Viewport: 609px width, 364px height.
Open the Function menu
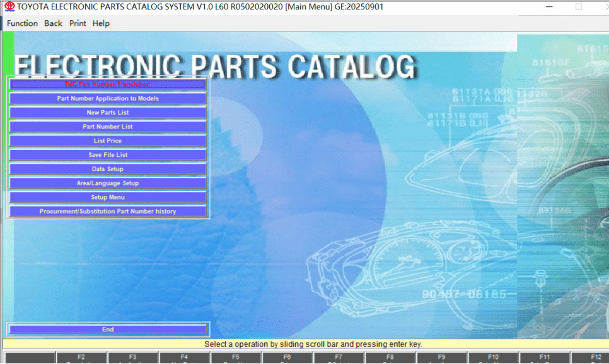tap(22, 23)
